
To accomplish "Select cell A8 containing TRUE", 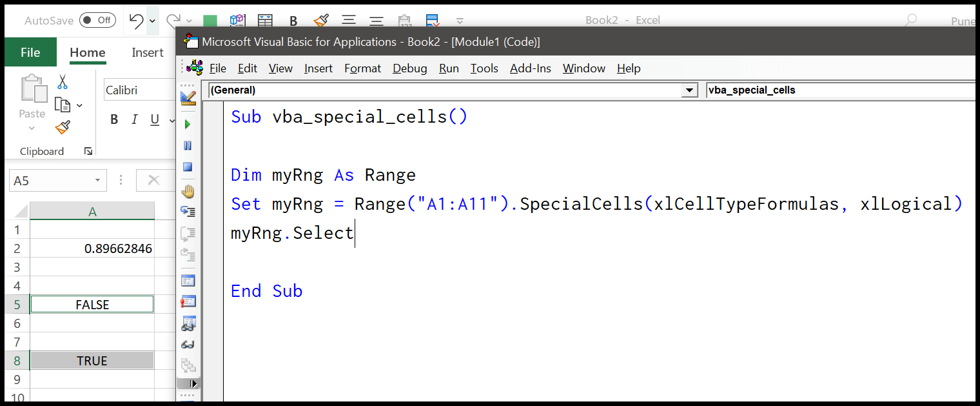I will [92, 361].
